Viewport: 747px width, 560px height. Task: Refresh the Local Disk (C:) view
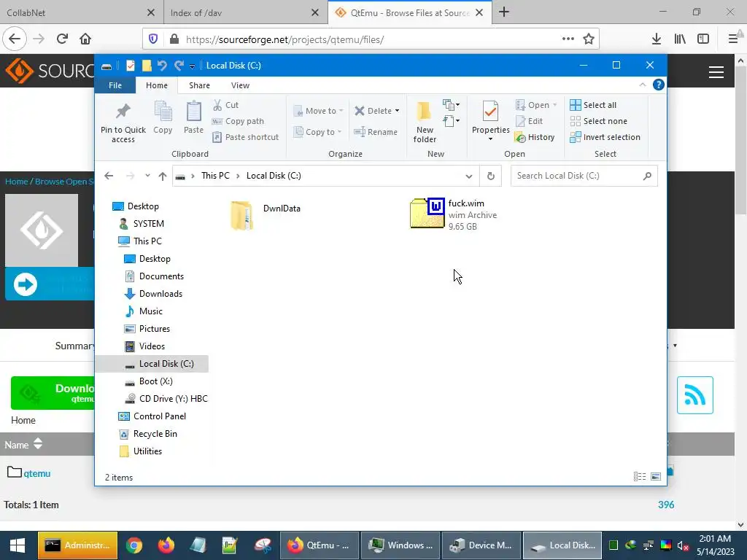tap(491, 176)
